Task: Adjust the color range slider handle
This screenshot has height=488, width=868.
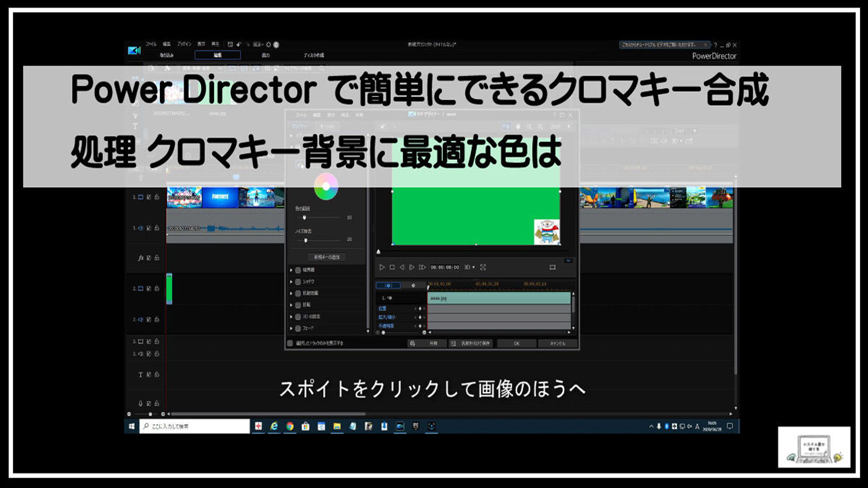Action: [304, 218]
